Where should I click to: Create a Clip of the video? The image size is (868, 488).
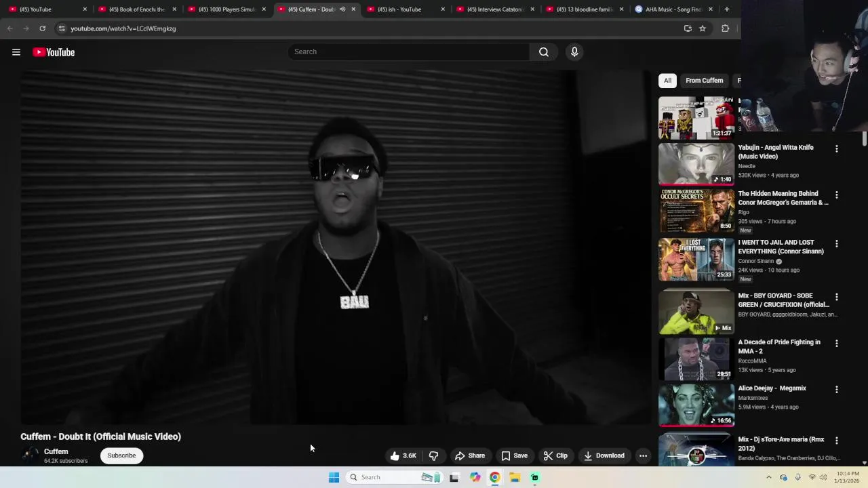[555, 455]
